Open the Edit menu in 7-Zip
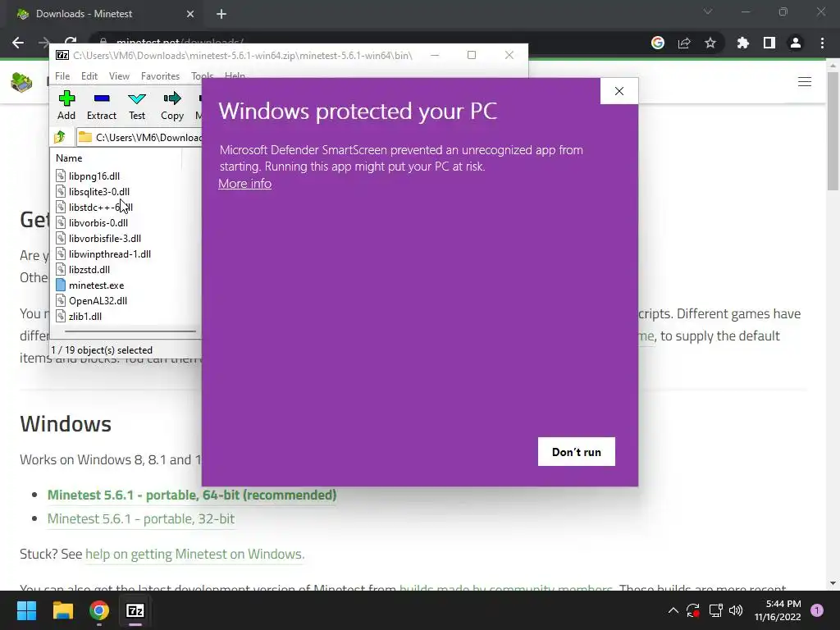The height and width of the screenshot is (630, 840). pos(89,76)
